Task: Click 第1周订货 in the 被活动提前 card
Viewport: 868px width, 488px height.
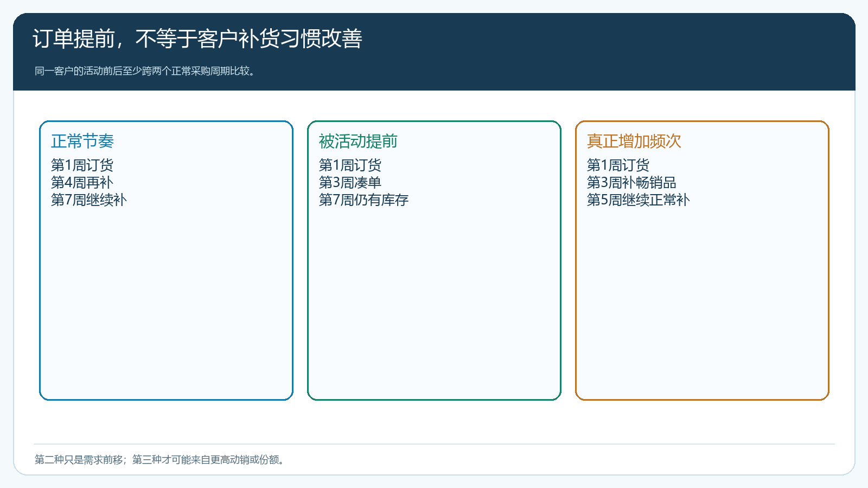Action: click(350, 165)
